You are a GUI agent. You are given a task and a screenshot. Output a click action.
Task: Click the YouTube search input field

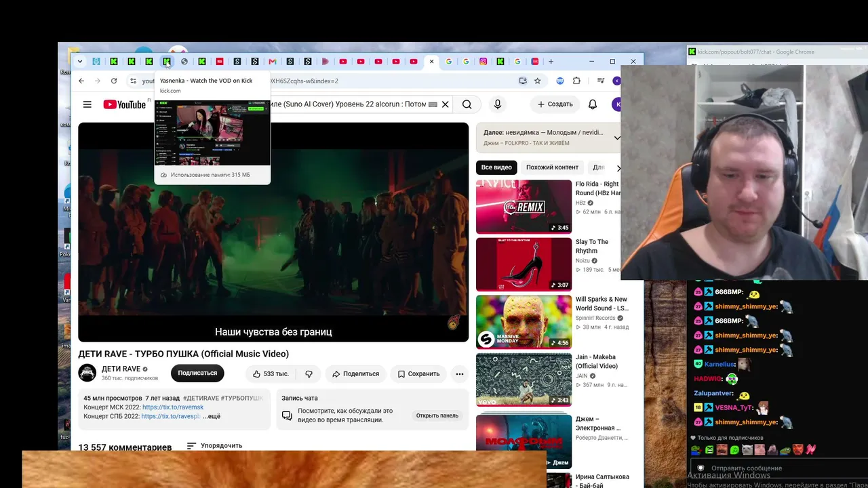click(353, 104)
